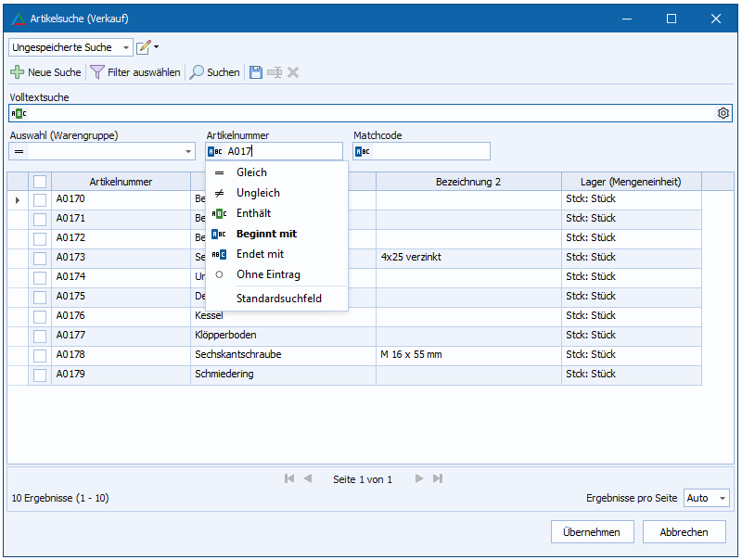The height and width of the screenshot is (560, 742).
Task: Toggle the select-all header checkbox
Action: point(40,182)
